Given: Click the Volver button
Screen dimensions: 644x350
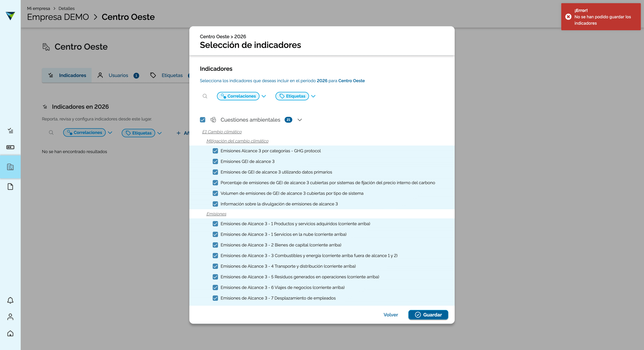Looking at the screenshot, I should 391,315.
